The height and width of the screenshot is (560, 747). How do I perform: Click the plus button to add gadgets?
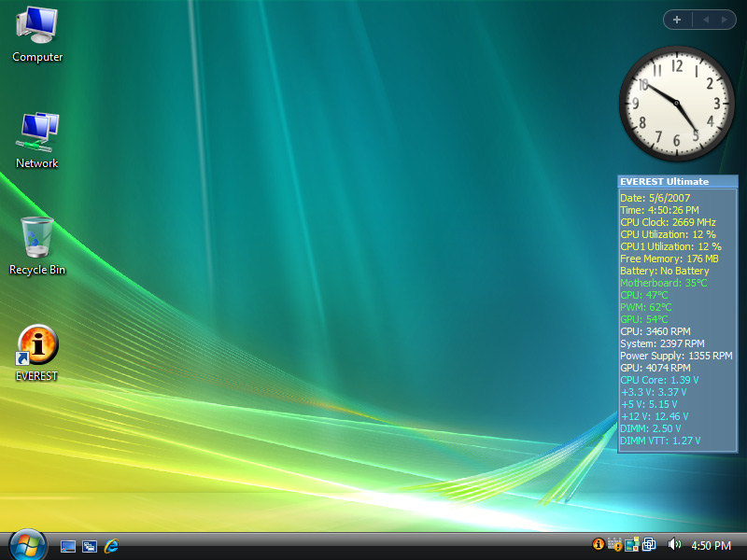pos(677,19)
